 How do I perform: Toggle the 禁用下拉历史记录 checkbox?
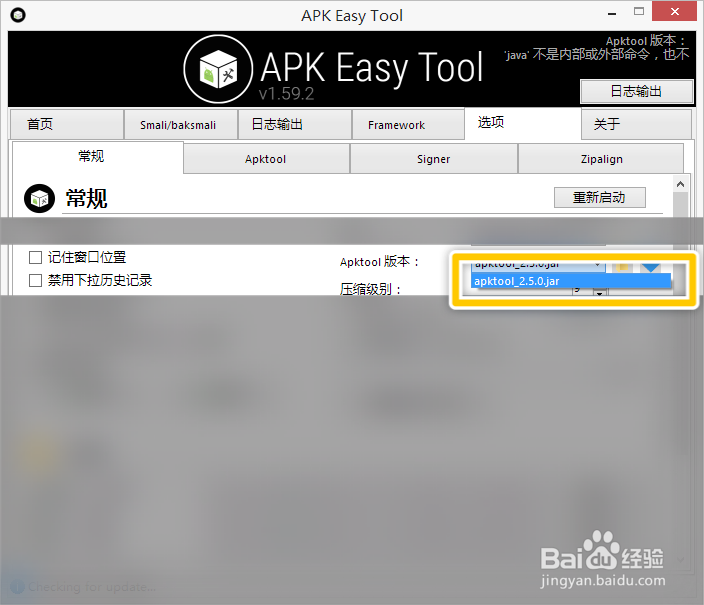(35, 281)
